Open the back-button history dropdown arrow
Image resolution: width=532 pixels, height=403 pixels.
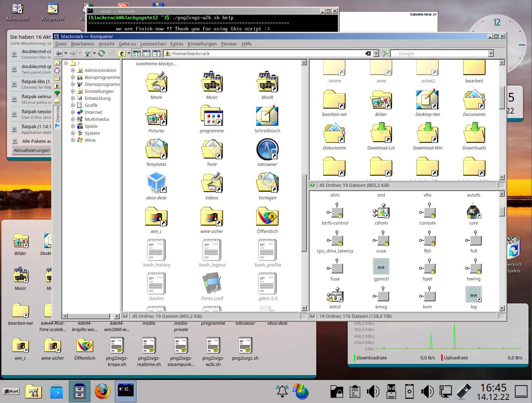[65, 54]
